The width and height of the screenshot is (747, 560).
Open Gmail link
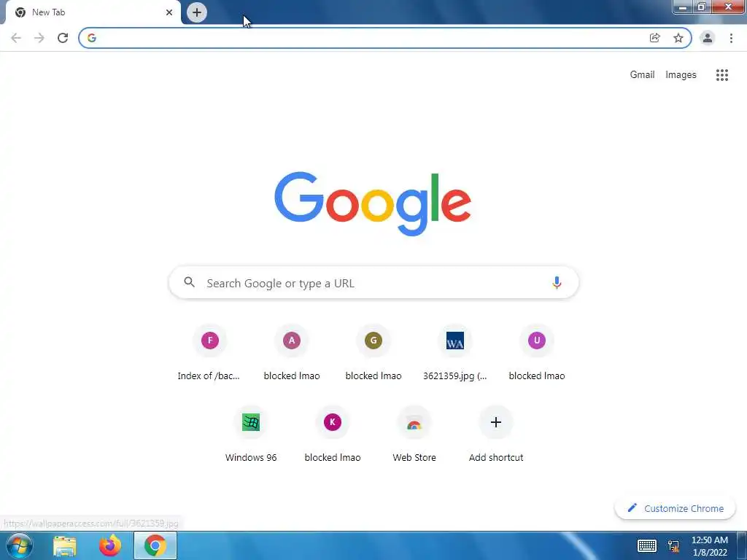(x=642, y=75)
